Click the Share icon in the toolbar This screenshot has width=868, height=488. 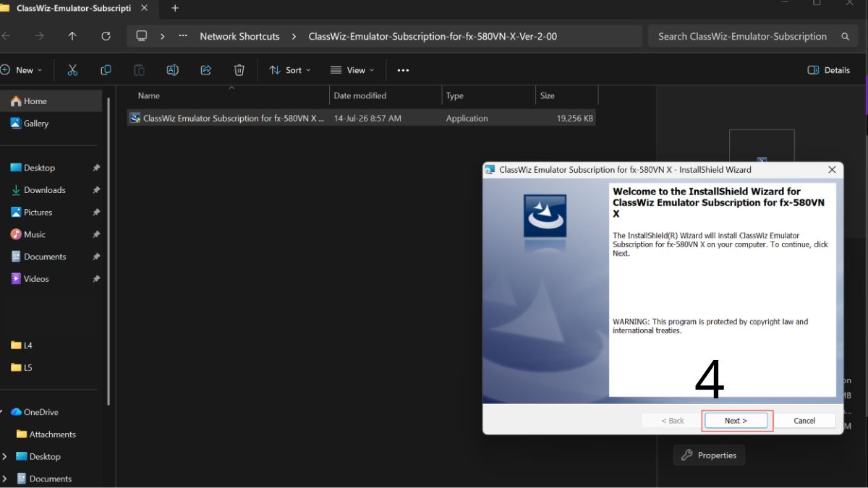point(205,70)
